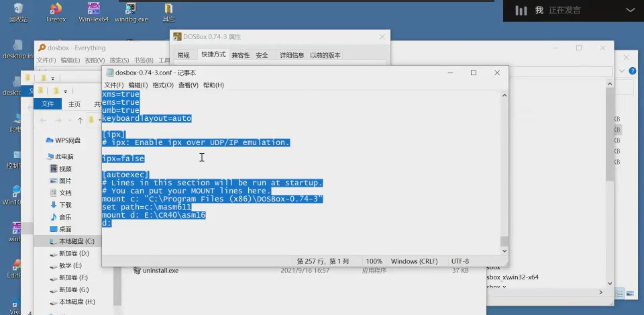The image size is (644, 315).
Task: Open 搜索(S) menu in Everything window
Action: [x=119, y=60]
